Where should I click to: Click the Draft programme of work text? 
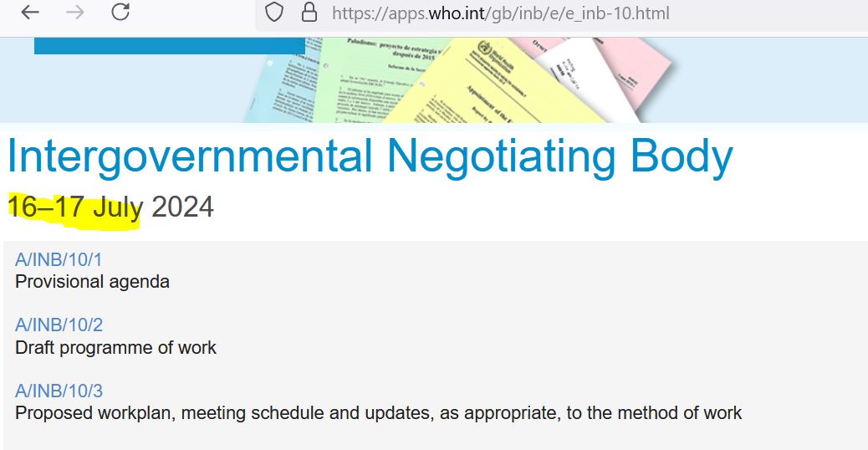[115, 347]
